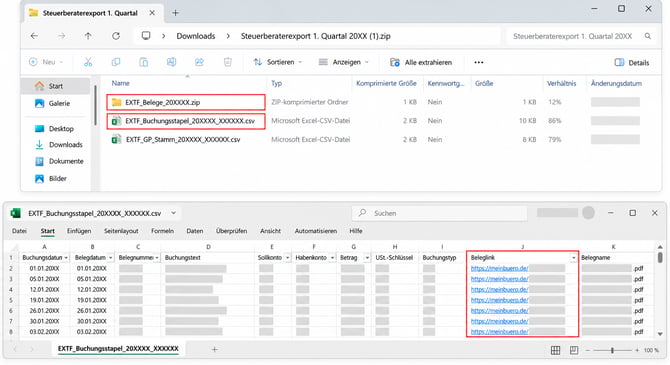The height and width of the screenshot is (365, 670).
Task: Open the three-dots more options menu
Action: (479, 62)
